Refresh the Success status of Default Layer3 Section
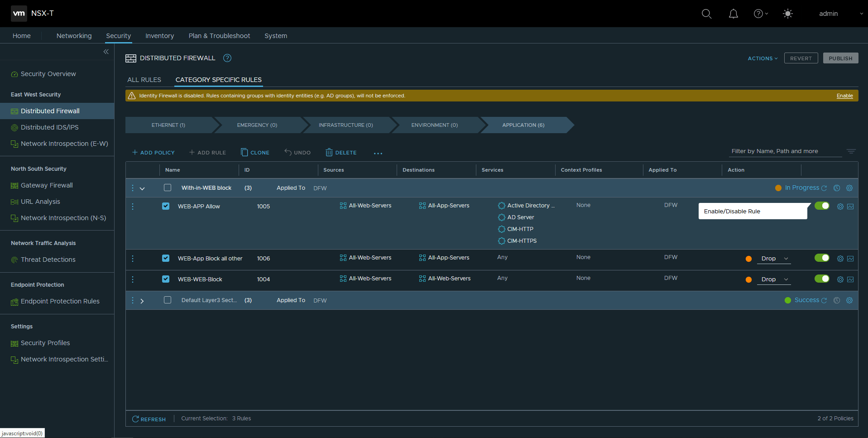The image size is (868, 438). [824, 300]
